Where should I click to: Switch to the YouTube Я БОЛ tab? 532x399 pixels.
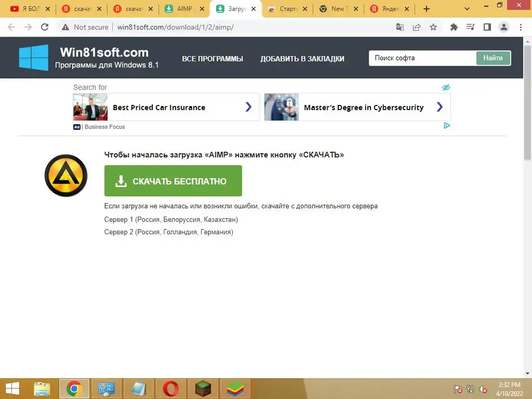point(30,9)
